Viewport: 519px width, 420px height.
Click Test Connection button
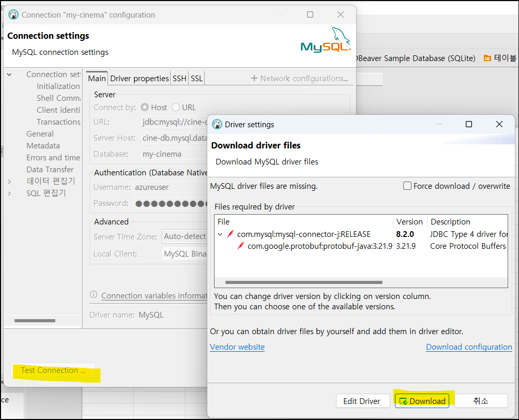(53, 370)
